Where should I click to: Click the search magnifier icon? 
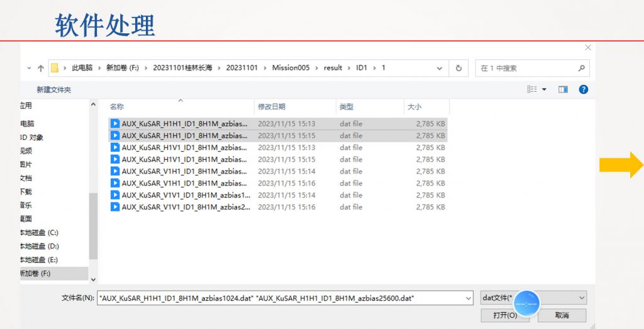pyautogui.click(x=582, y=68)
